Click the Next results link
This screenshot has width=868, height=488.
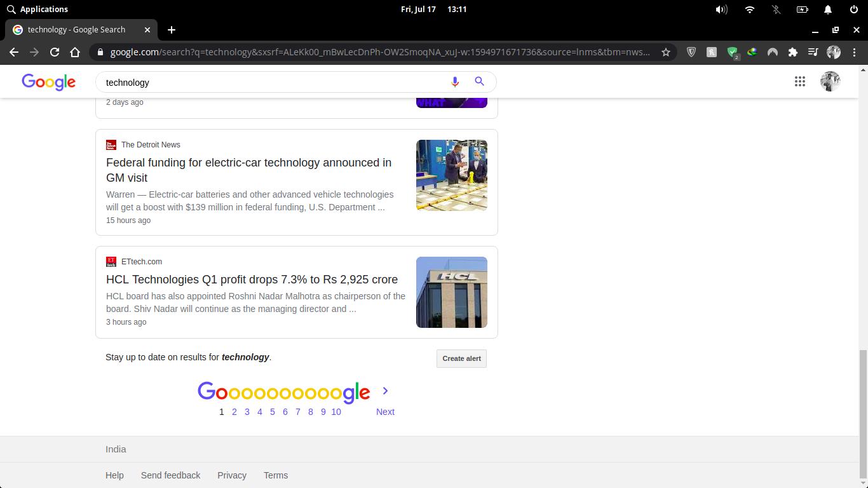point(385,412)
